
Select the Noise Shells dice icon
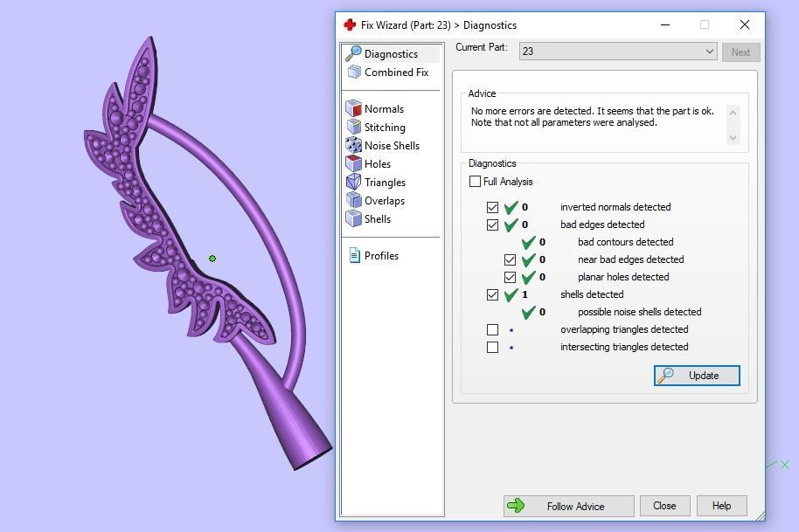coord(353,145)
